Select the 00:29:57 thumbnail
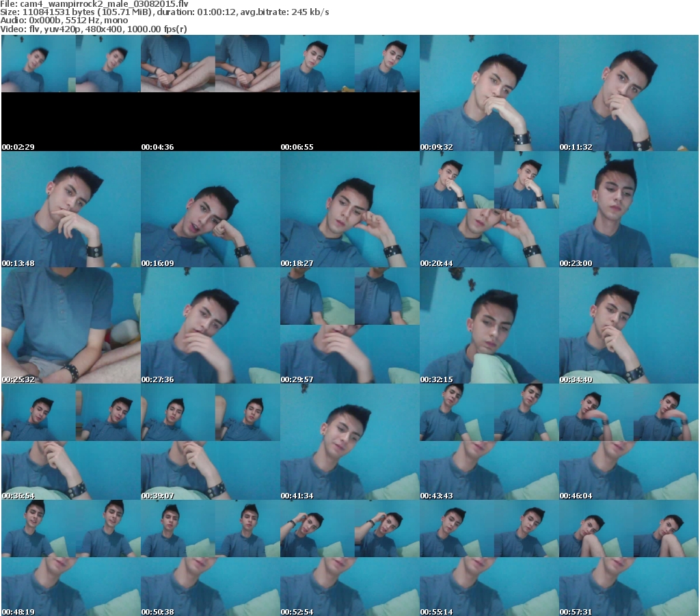700x616 pixels. [350, 325]
